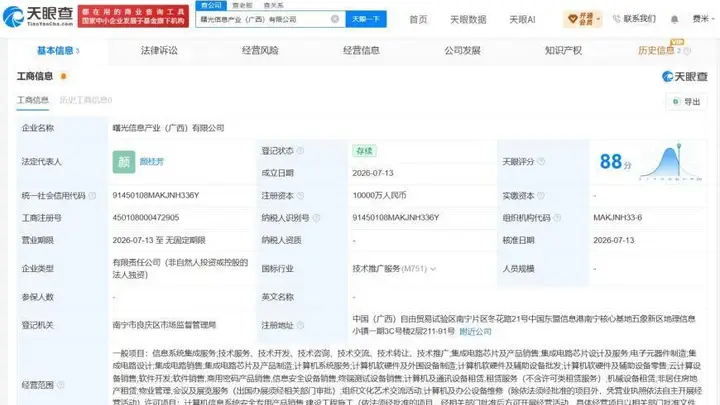This screenshot has height=405, width=720.
Task: Click the 联系我们 phone link
Action: click(x=634, y=19)
